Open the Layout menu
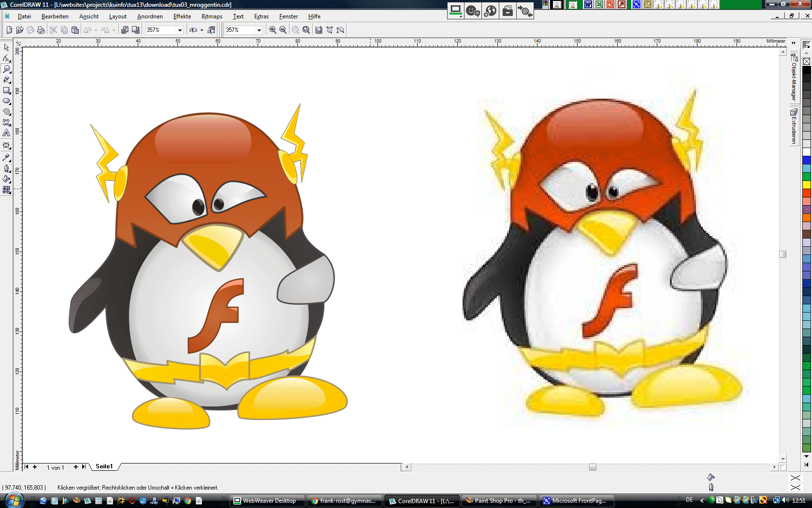Image resolution: width=812 pixels, height=508 pixels. (118, 16)
